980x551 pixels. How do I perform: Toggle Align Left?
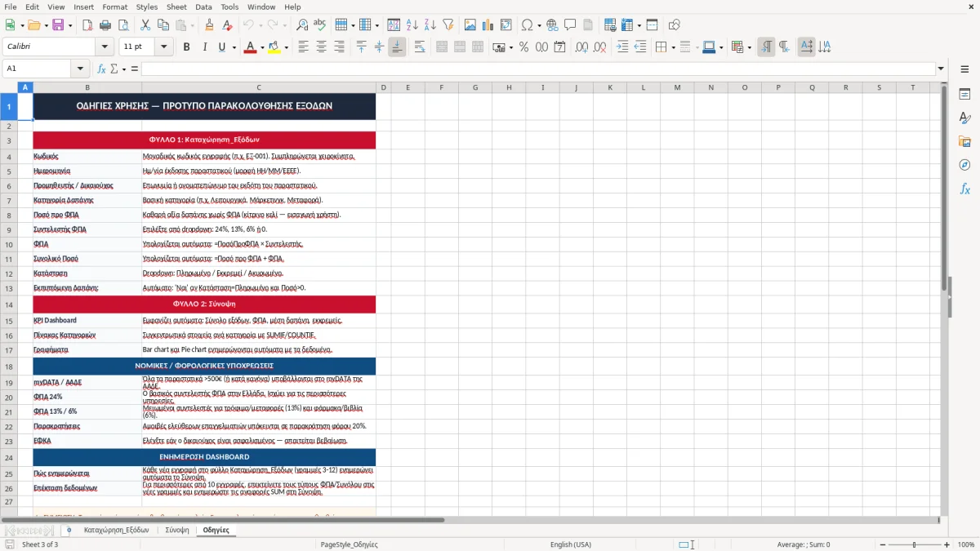tap(304, 47)
